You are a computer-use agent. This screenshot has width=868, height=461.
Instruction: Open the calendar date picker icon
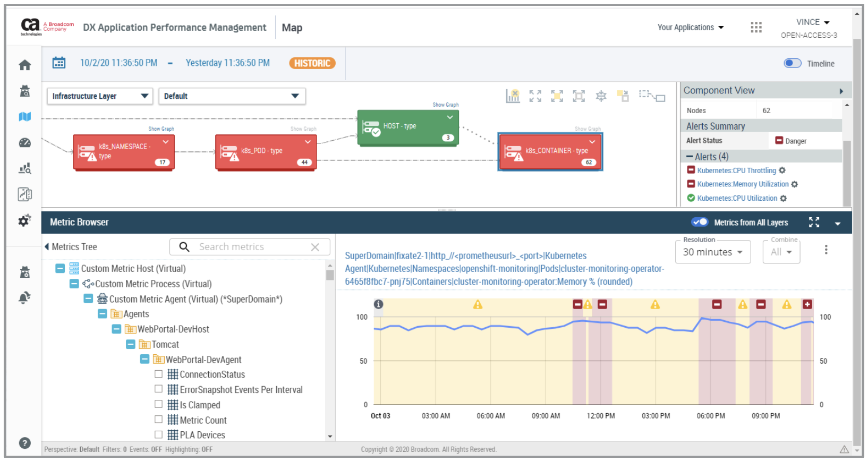(59, 63)
